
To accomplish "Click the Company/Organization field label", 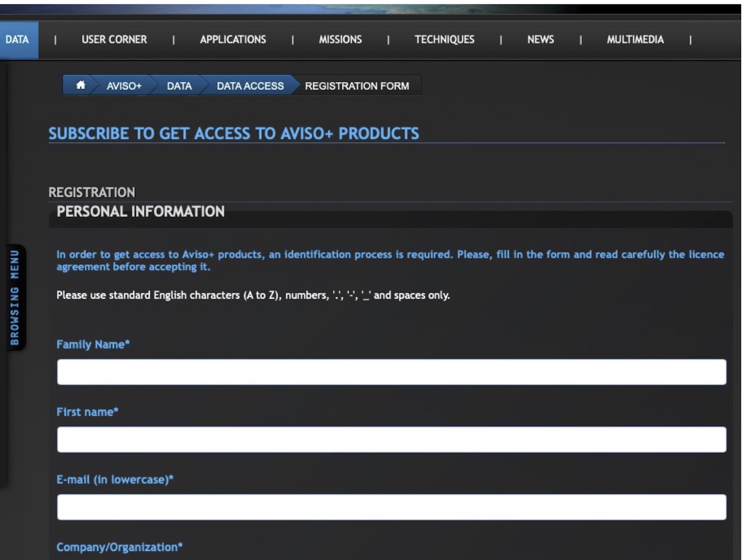I will click(120, 547).
